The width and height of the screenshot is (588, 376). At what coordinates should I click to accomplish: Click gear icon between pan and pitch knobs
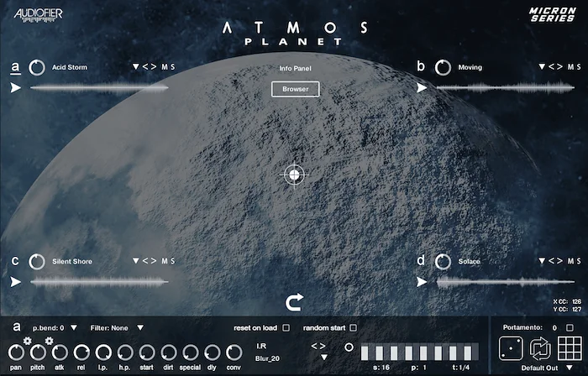coord(28,341)
